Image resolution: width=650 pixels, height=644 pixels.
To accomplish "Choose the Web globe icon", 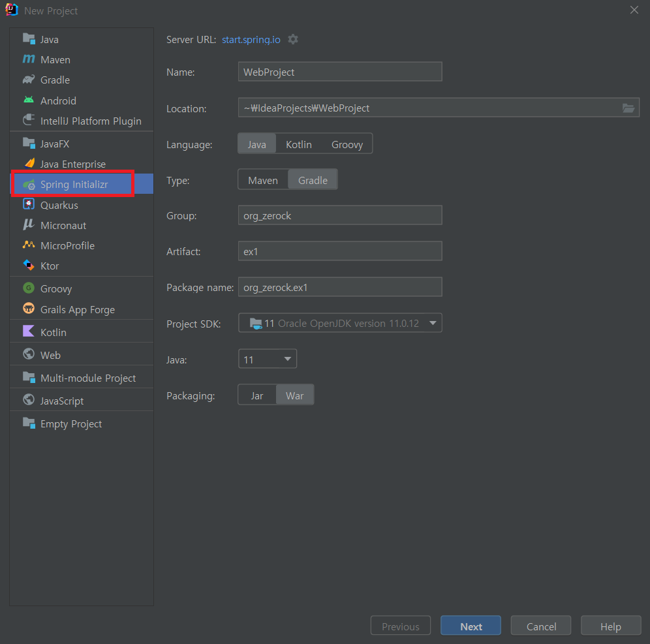I will click(29, 354).
